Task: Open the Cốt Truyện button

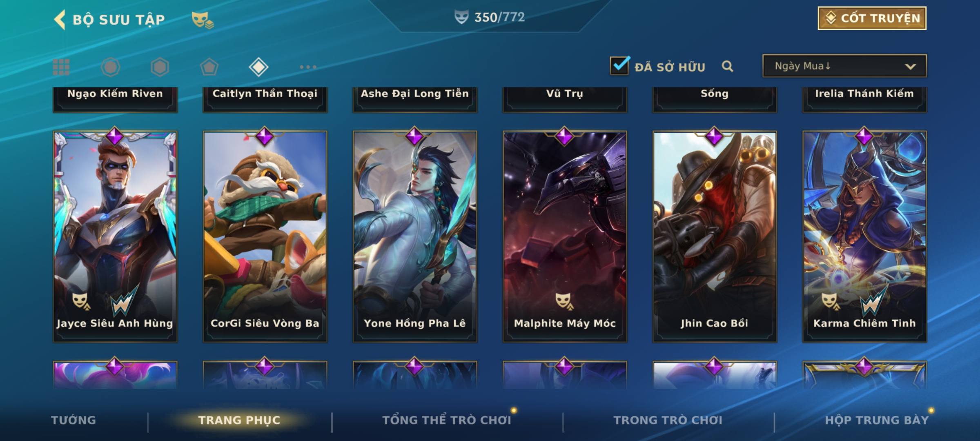Action: (x=872, y=18)
